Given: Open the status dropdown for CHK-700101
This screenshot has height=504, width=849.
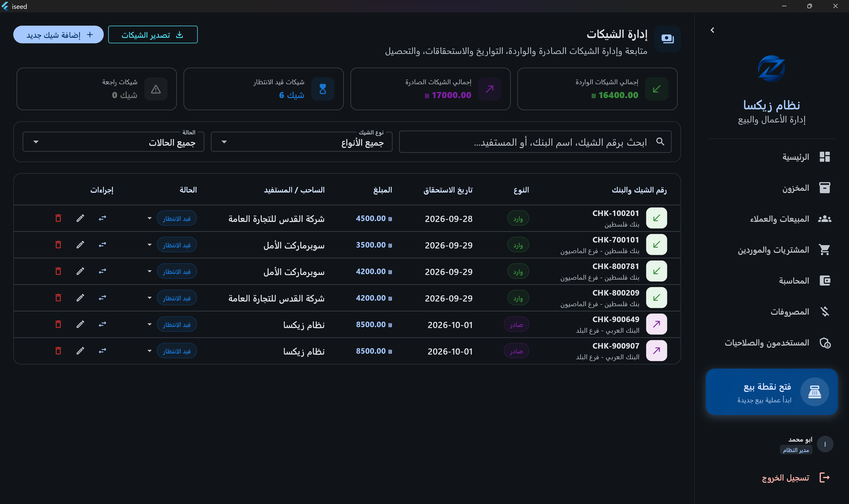Looking at the screenshot, I should point(149,244).
